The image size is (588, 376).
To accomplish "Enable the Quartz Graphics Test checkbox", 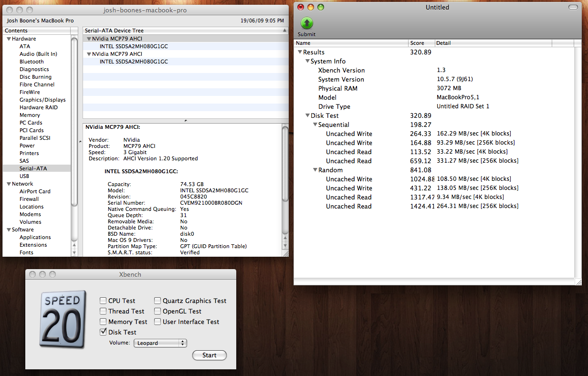I will click(x=157, y=301).
